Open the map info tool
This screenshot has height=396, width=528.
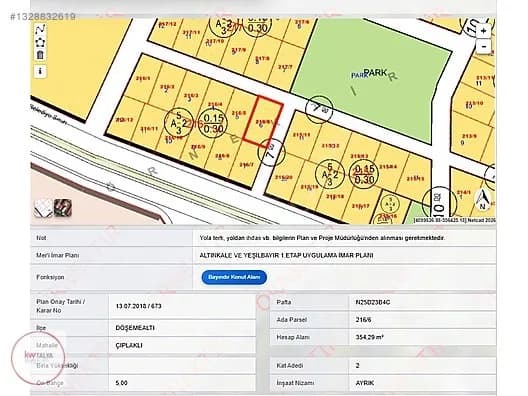tap(40, 71)
